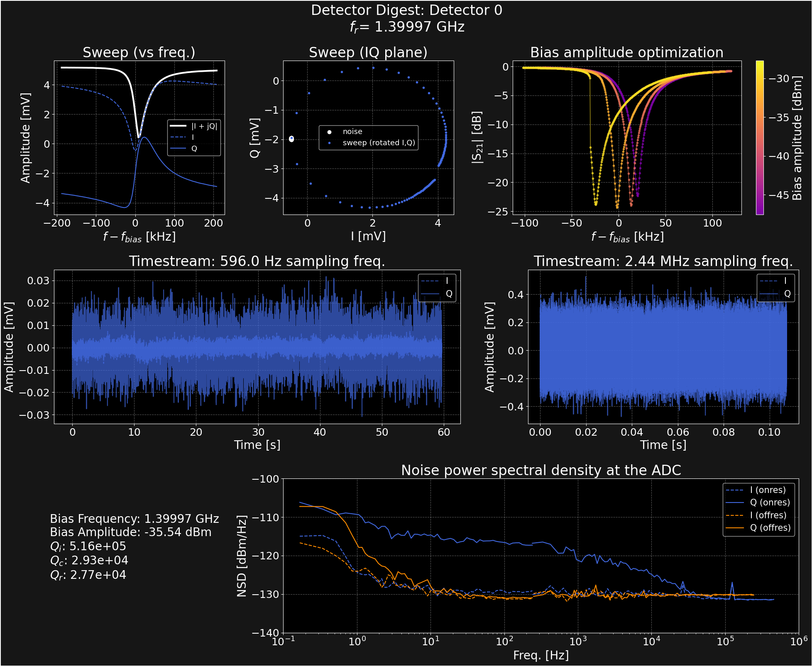Click the Bias Amplitude: -35.54 dBm text

click(x=130, y=532)
